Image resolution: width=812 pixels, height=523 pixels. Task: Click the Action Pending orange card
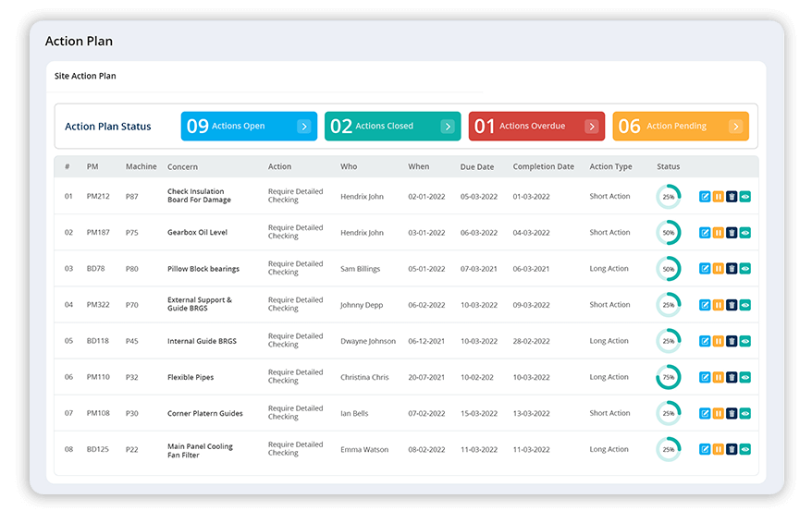coord(680,127)
